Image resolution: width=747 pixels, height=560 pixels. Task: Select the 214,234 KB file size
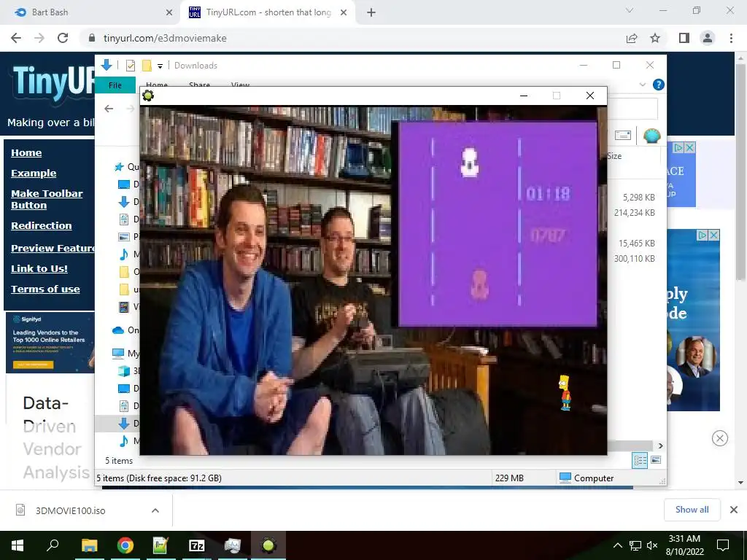pos(634,212)
